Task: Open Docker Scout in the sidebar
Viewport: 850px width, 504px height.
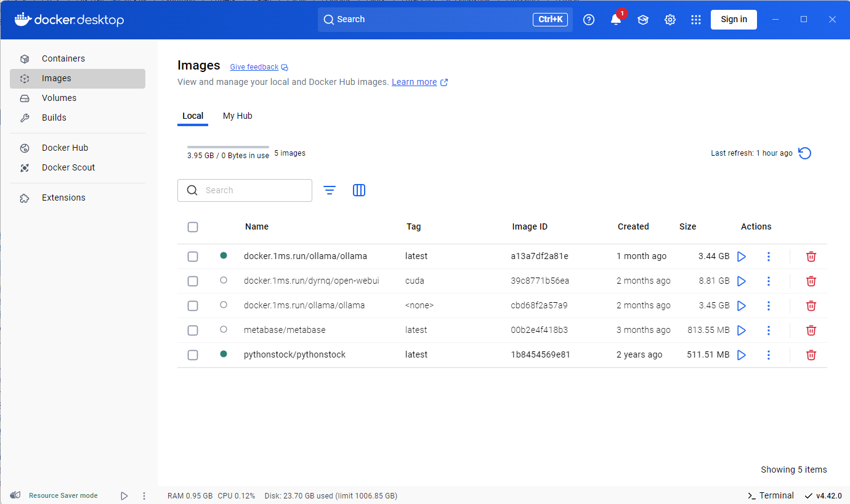Action: click(x=78, y=168)
